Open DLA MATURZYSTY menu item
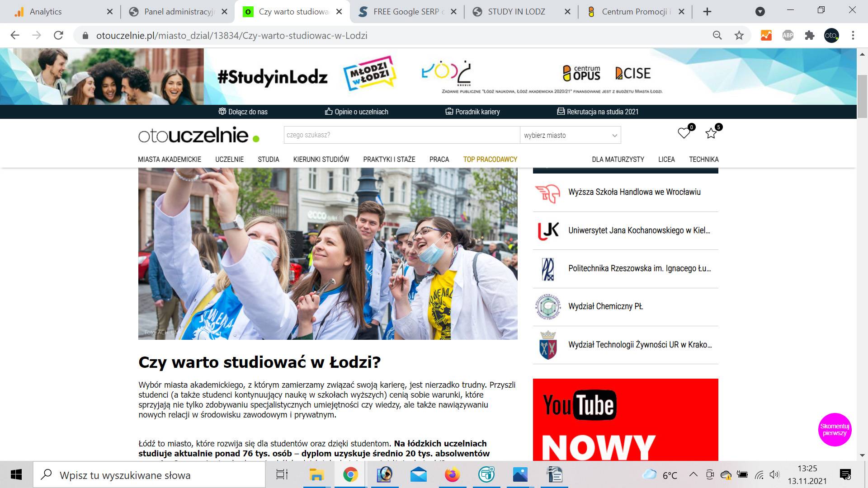This screenshot has width=868, height=488. click(618, 159)
